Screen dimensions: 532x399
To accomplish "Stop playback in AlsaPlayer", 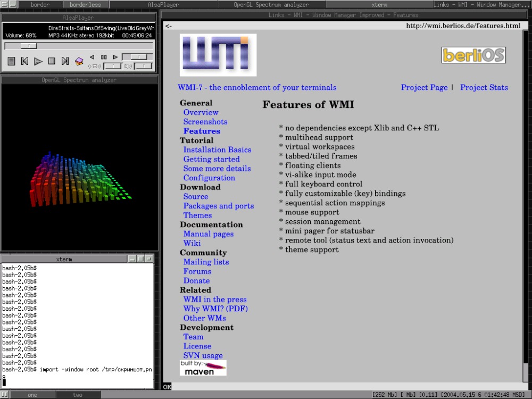I will [52, 61].
